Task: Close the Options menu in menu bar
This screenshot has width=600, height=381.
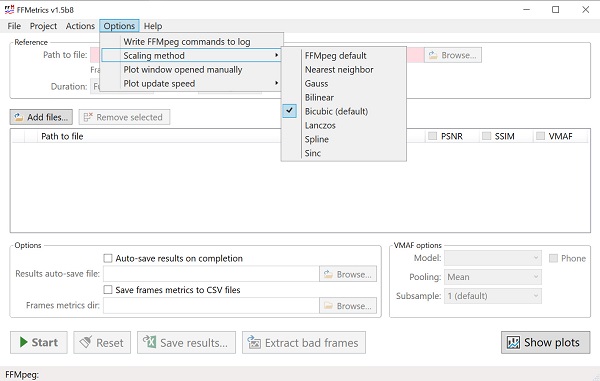Action: (x=119, y=26)
